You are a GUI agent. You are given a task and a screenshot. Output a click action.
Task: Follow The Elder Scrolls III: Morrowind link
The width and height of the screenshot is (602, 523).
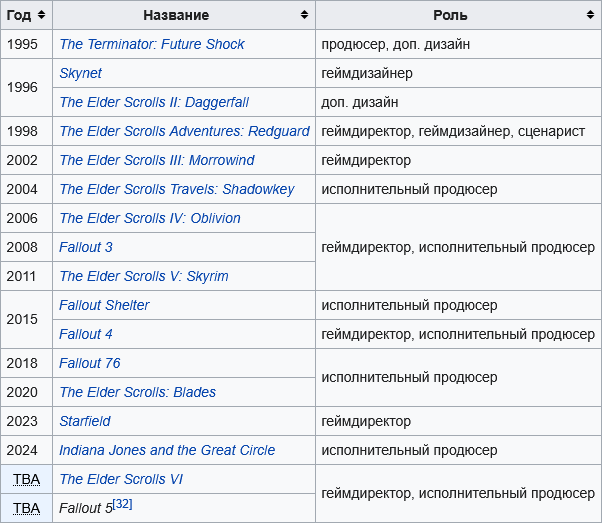pyautogui.click(x=157, y=160)
